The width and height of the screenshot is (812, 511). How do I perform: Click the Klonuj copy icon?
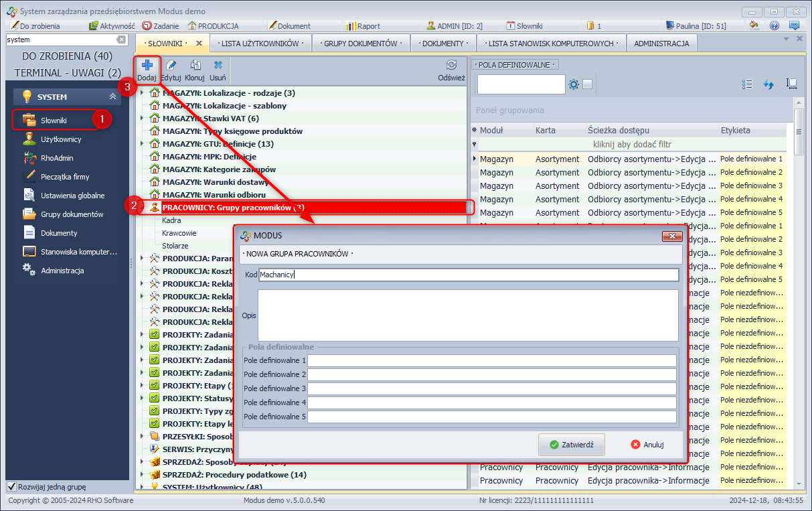[x=195, y=66]
